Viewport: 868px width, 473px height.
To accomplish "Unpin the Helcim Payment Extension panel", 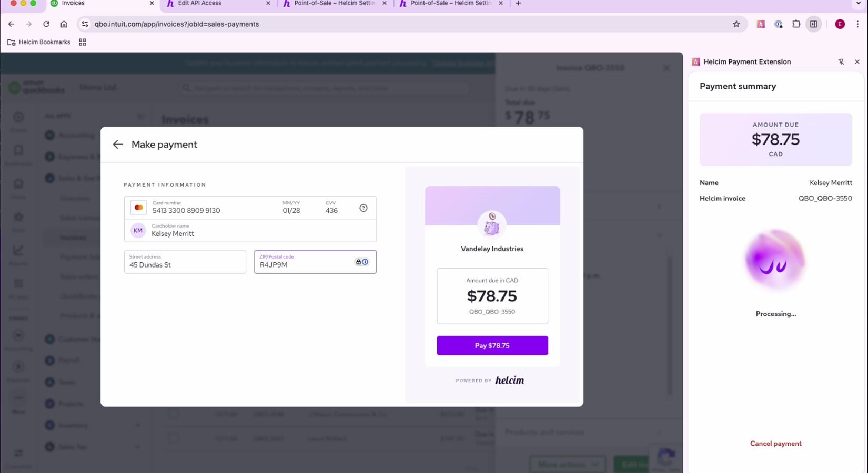I will coord(841,62).
